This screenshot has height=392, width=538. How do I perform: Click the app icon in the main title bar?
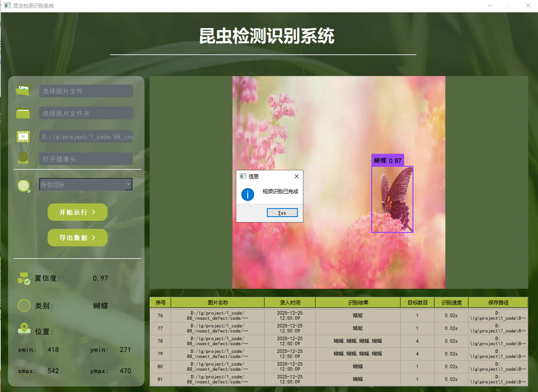[7, 6]
